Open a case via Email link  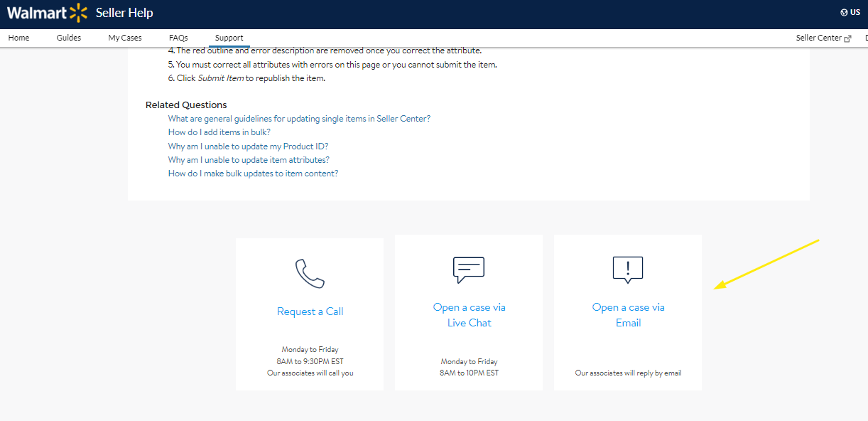(628, 315)
